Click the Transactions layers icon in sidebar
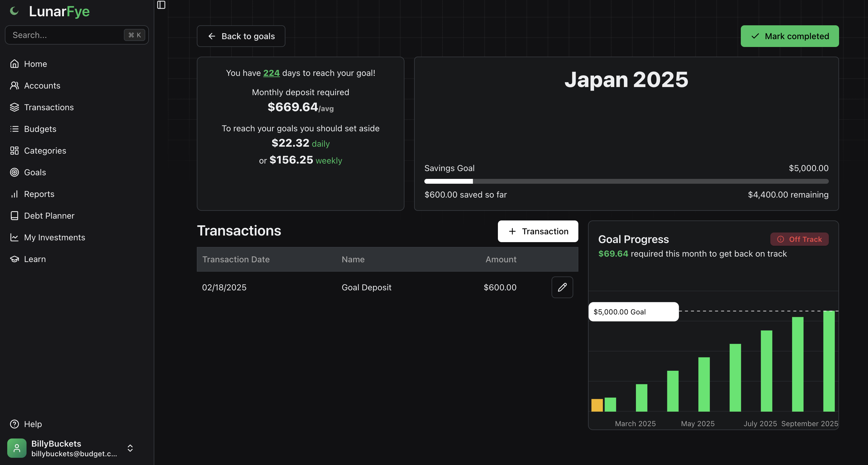The height and width of the screenshot is (465, 868). pyautogui.click(x=14, y=107)
